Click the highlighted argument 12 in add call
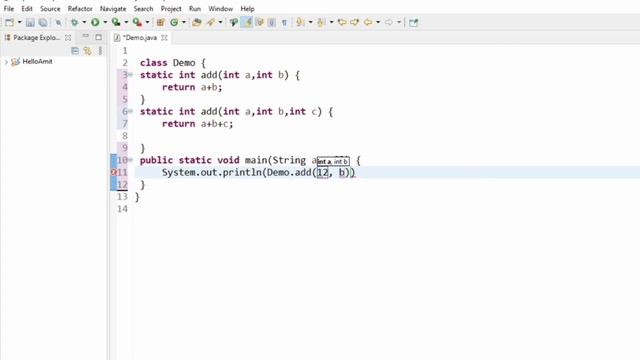 pyautogui.click(x=322, y=173)
